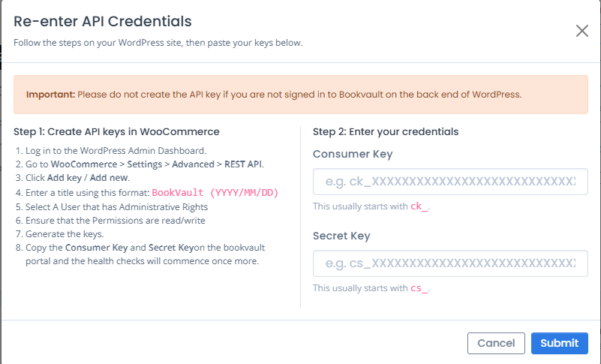Click the Important warning banner

300,95
